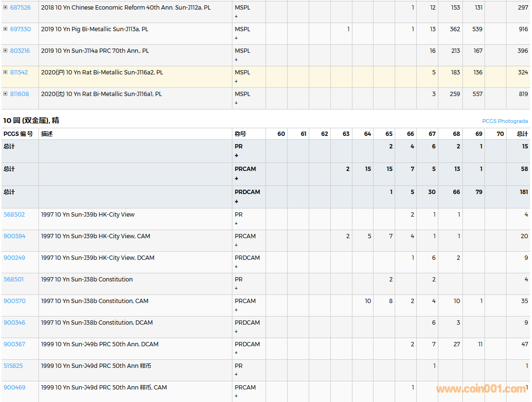The width and height of the screenshot is (532, 402).
Task: Follow link for PCGS number 568501
Action: 13,280
